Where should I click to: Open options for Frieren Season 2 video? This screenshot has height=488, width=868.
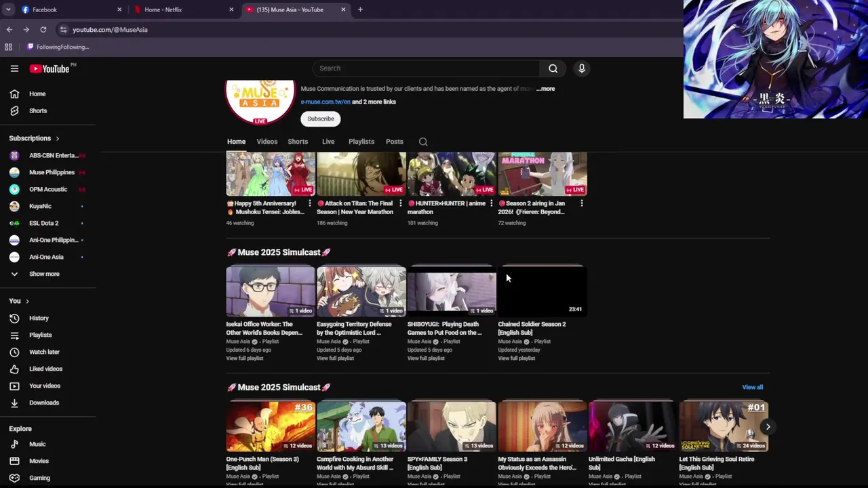click(x=581, y=203)
